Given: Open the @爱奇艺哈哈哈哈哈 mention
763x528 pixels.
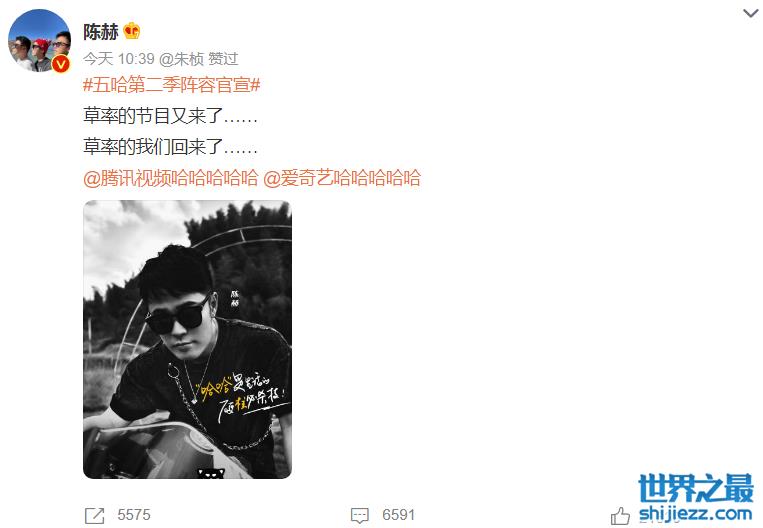Looking at the screenshot, I should pyautogui.click(x=342, y=178).
